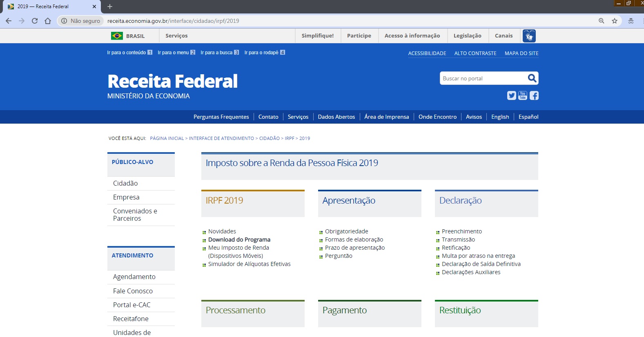The height and width of the screenshot is (337, 644).
Task: Open MAPA DO SITE link
Action: 521,53
